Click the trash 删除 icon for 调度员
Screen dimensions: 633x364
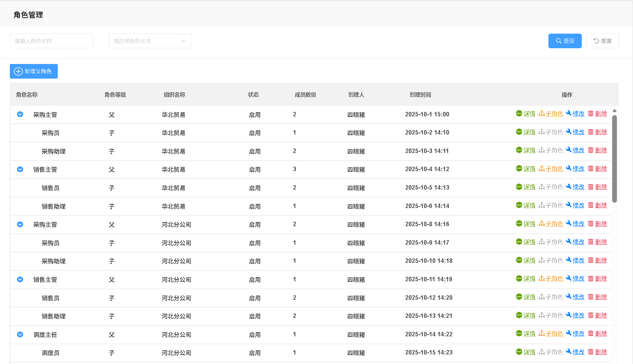point(591,352)
